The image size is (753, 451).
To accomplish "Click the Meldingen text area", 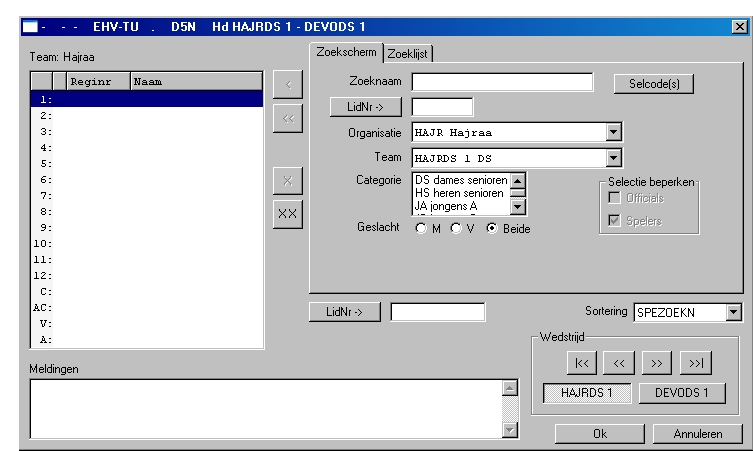I will 267,409.
